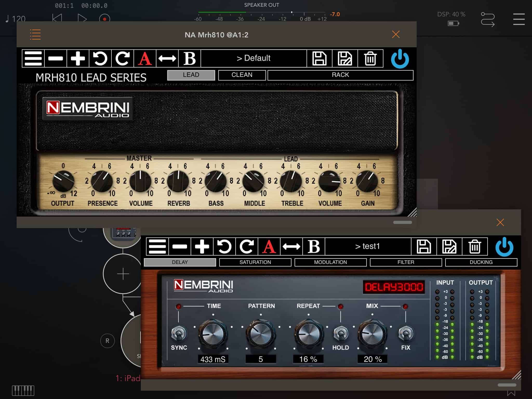
Task: Toggle the Delay3000 plugin power button
Action: (x=504, y=247)
